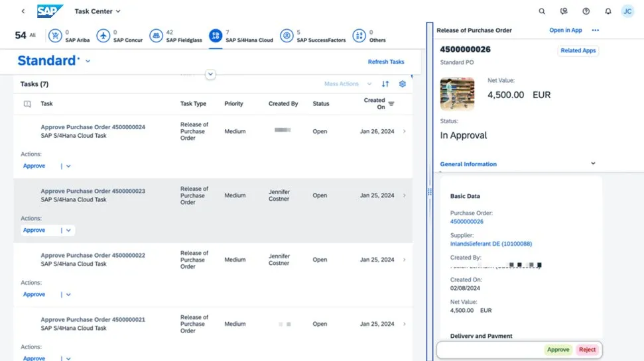
Task: Click the Reject button
Action: click(587, 350)
